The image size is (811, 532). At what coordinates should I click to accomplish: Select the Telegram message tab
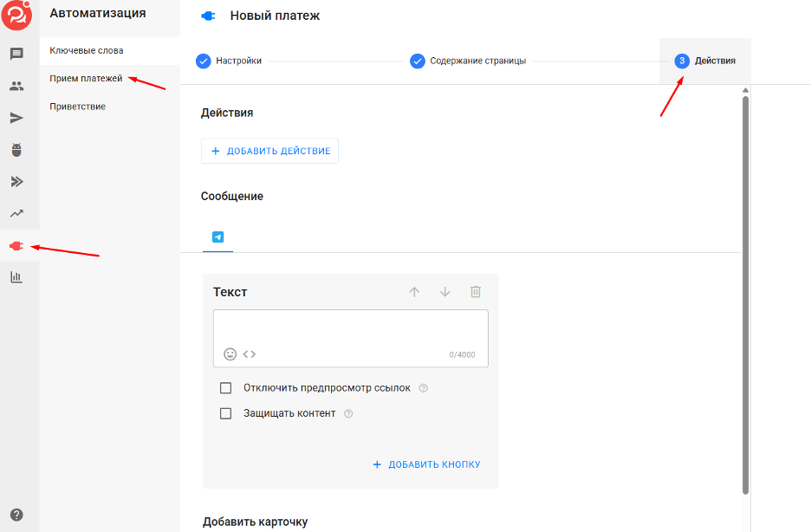pos(217,237)
